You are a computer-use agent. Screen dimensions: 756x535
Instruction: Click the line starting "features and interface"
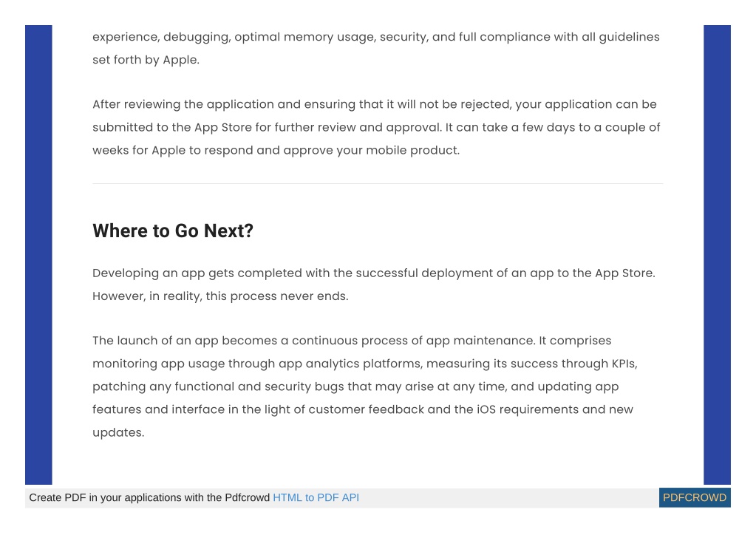(363, 409)
